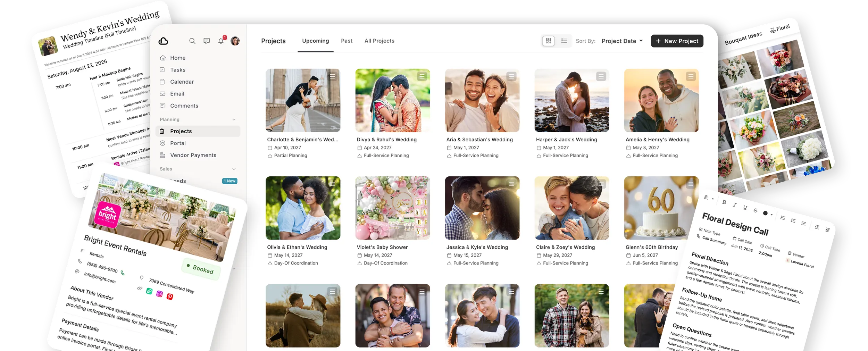This screenshot has width=868, height=351.
Task: Open Bright Event Rentals green website link icon
Action: pyautogui.click(x=149, y=291)
